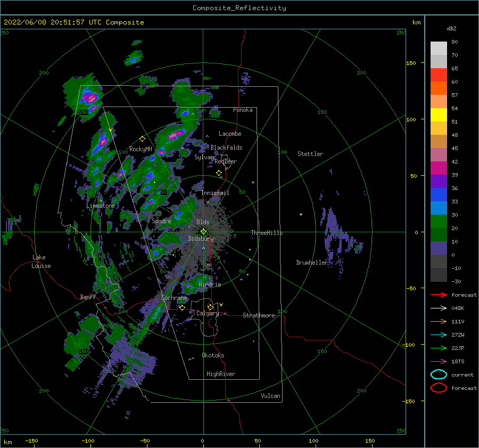Click the RockyMH label

click(x=141, y=149)
